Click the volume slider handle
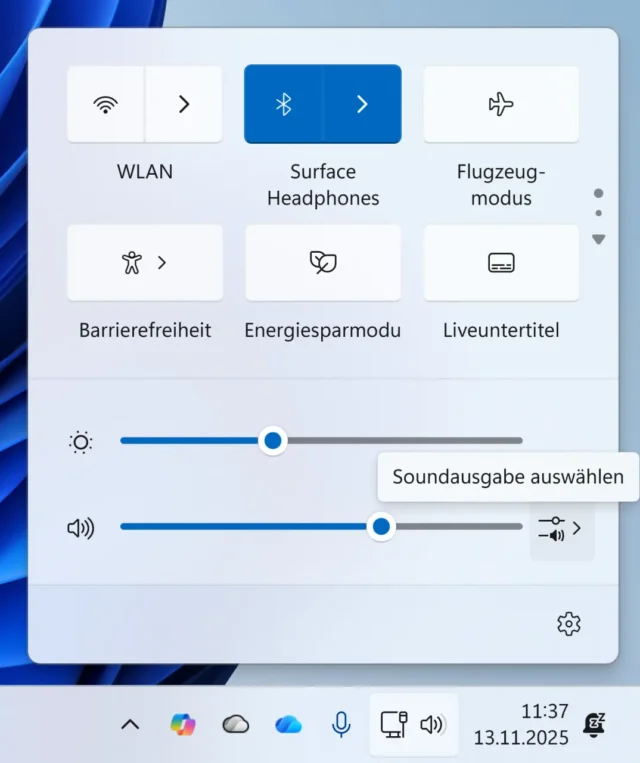This screenshot has width=640, height=763. click(381, 527)
